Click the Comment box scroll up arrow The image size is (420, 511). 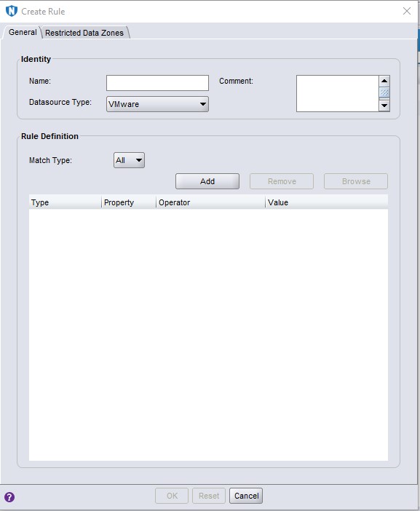(x=384, y=81)
